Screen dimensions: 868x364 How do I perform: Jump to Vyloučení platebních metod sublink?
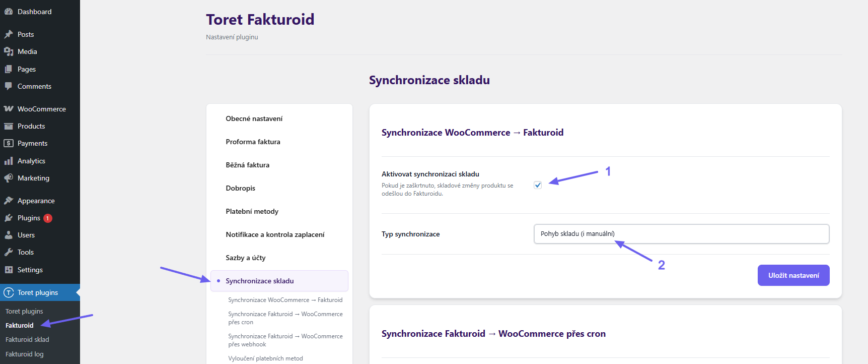click(x=265, y=358)
